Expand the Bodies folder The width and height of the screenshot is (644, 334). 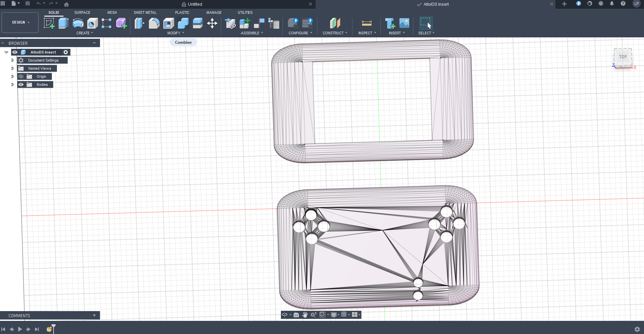click(12, 85)
